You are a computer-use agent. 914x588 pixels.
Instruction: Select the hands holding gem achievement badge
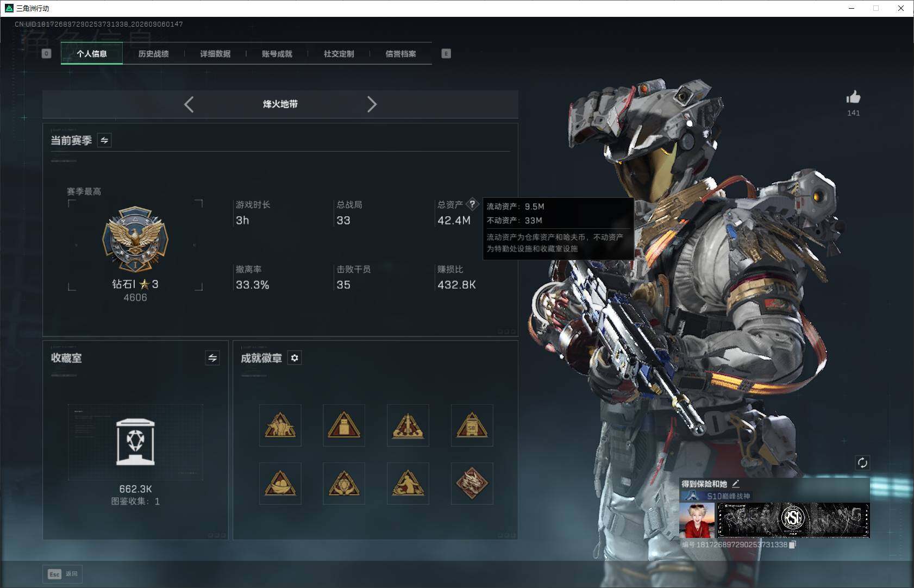[344, 484]
